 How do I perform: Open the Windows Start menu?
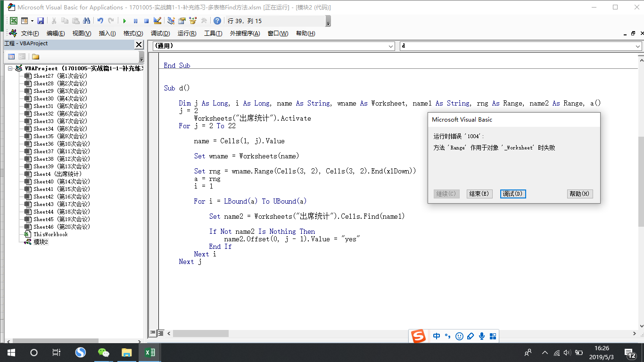11,353
